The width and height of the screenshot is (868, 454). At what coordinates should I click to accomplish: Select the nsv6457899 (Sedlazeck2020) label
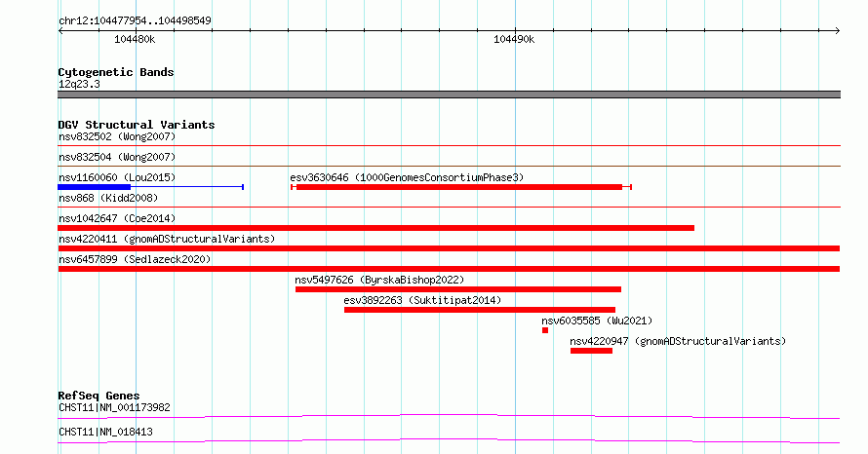tap(135, 259)
